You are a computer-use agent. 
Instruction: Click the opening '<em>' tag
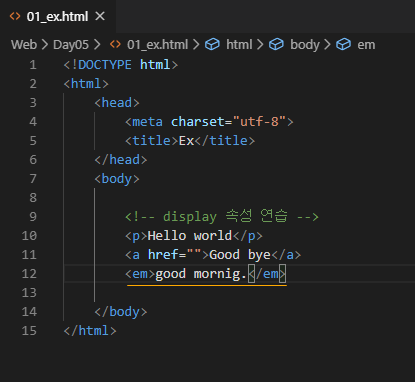[x=140, y=274]
